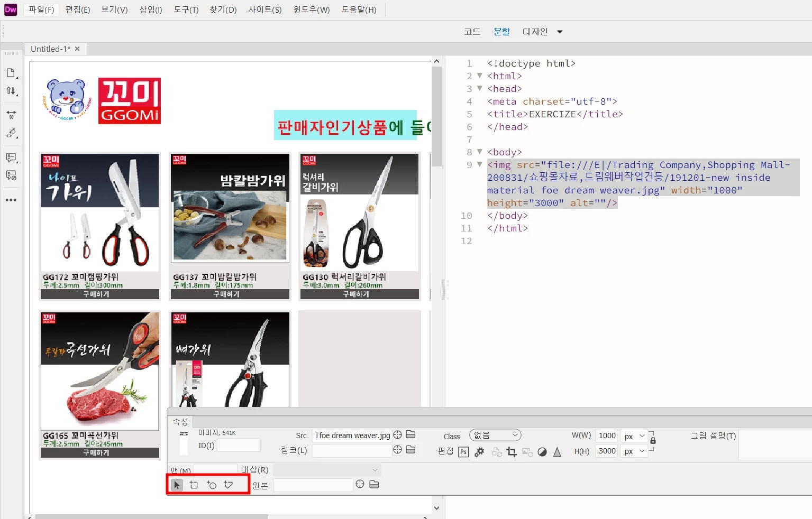
Task: Click the H(H) height field showing 3000
Action: click(607, 451)
